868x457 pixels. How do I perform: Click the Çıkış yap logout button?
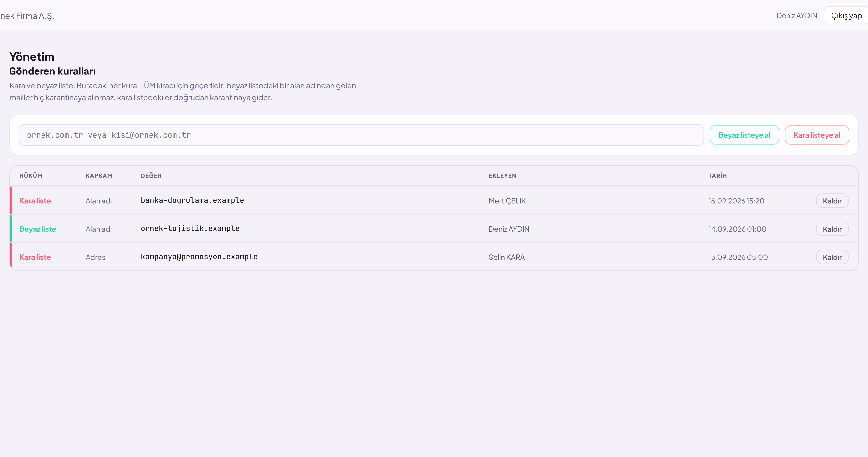pyautogui.click(x=846, y=15)
